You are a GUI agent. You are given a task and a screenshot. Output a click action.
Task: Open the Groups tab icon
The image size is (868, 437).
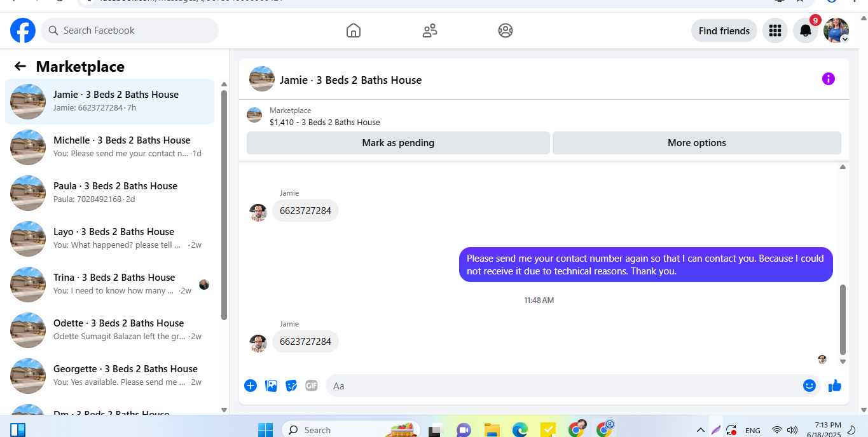click(506, 30)
